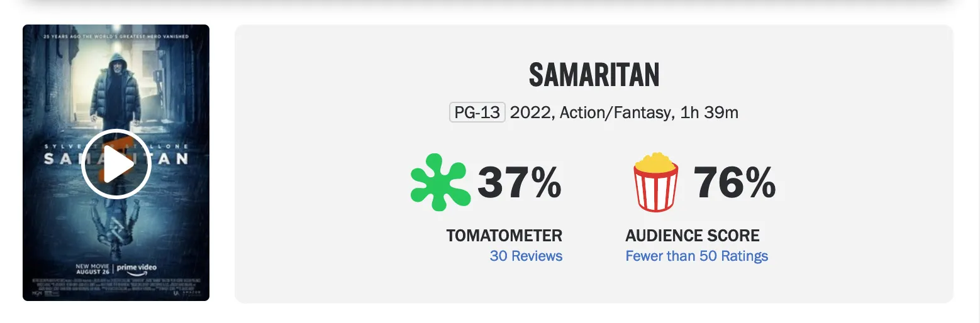Open the 30 Reviews link
The height and width of the screenshot is (323, 980).
coord(526,256)
